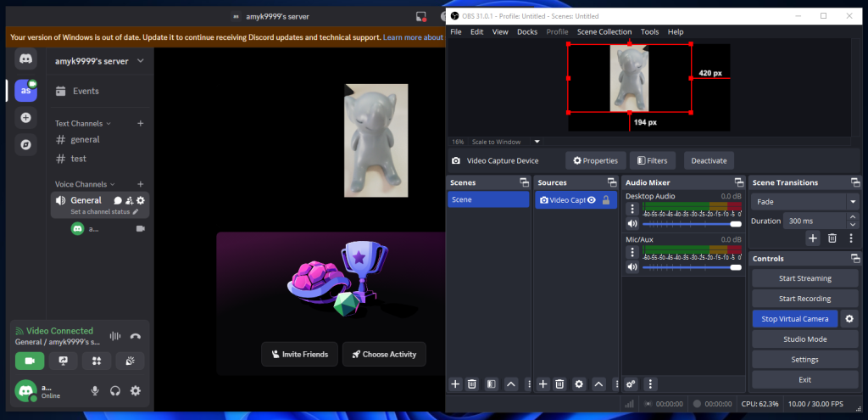This screenshot has width=868, height=420.
Task: Open the Discord soundboard button
Action: pyautogui.click(x=130, y=361)
